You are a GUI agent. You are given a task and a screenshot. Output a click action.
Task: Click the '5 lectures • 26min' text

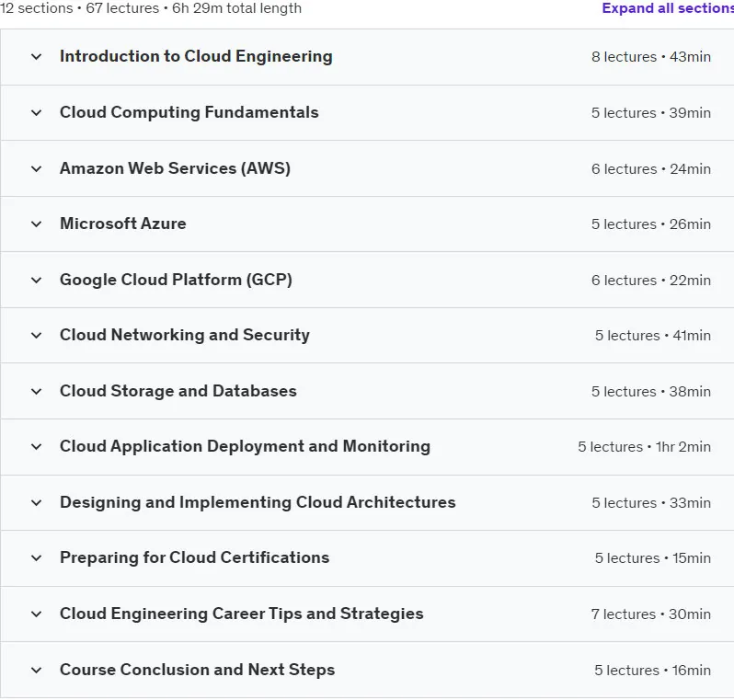(651, 224)
